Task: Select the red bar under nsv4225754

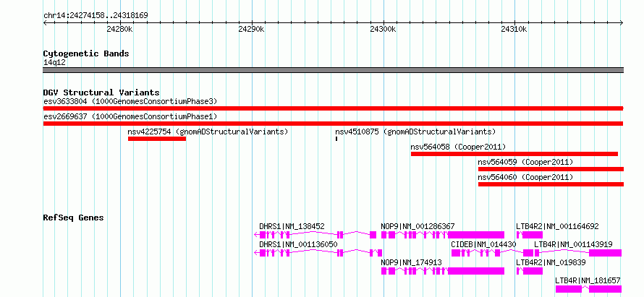Action: coord(157,139)
